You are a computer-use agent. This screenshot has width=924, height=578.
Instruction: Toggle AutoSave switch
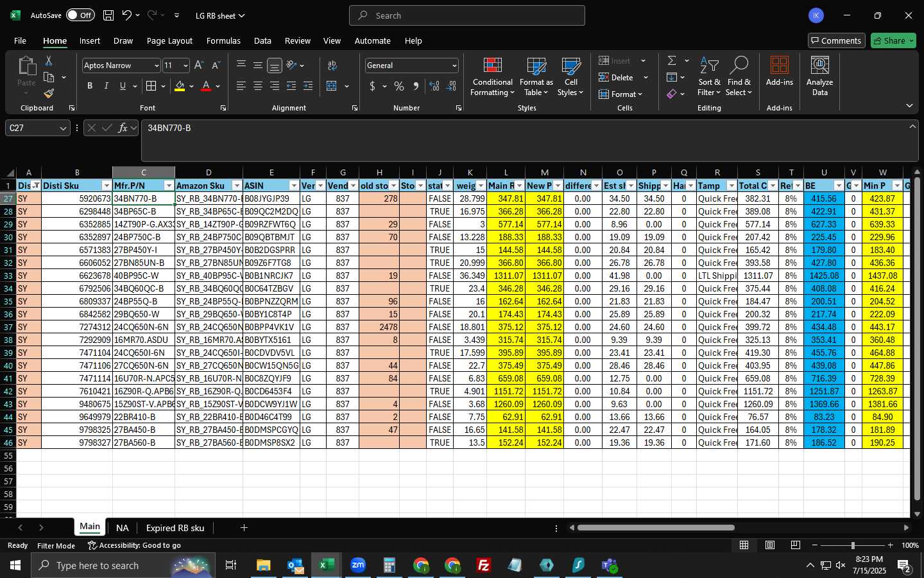pos(80,15)
